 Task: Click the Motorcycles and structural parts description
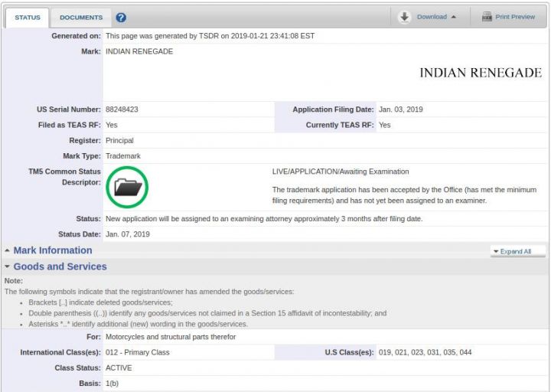[171, 337]
